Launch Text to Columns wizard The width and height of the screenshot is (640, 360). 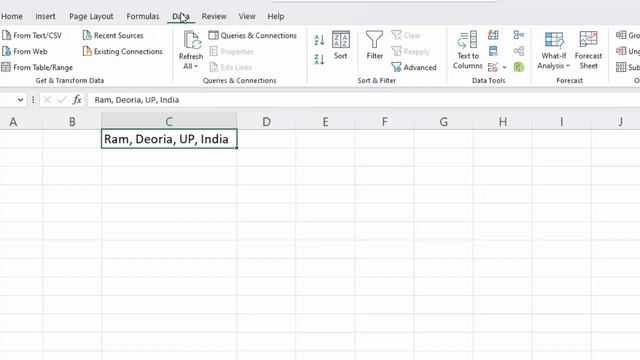(x=468, y=50)
